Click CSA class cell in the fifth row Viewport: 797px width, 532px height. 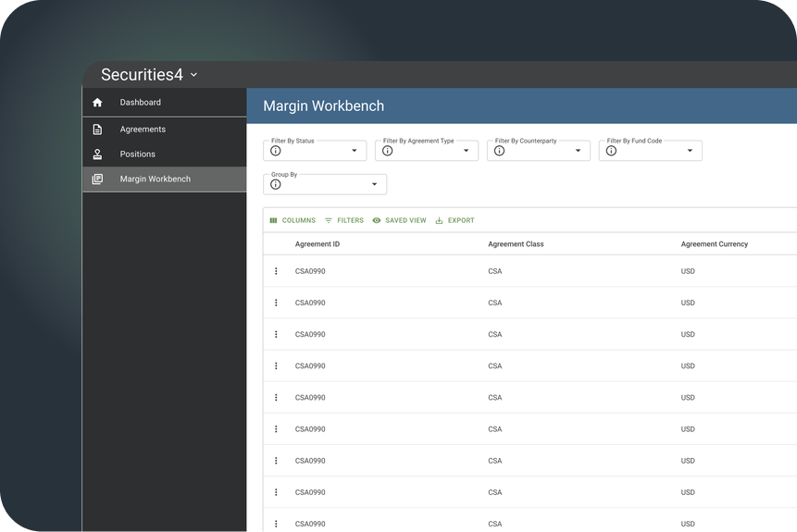coord(494,397)
